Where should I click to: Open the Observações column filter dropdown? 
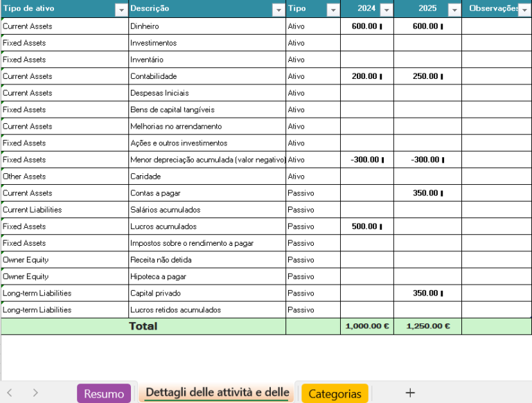[x=524, y=10]
